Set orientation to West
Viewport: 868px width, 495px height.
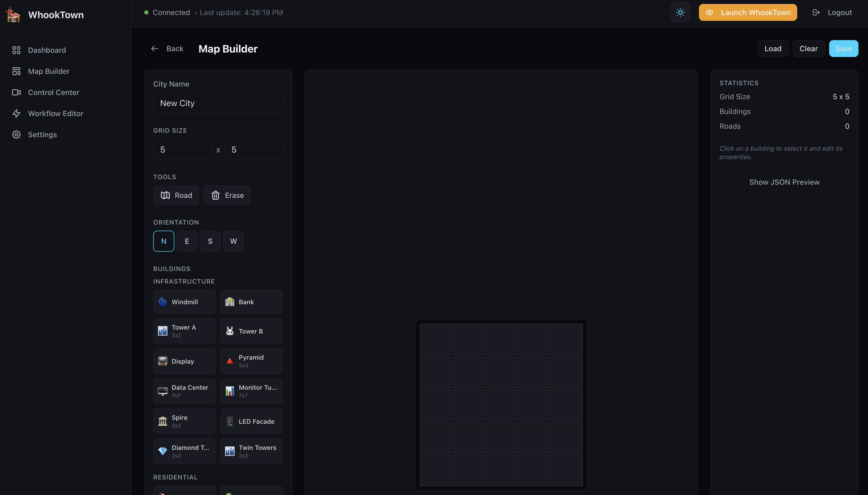[x=233, y=241]
